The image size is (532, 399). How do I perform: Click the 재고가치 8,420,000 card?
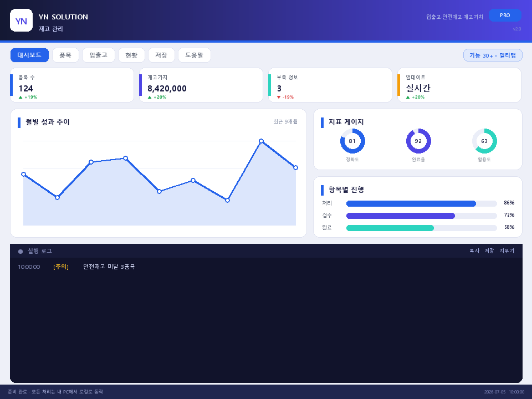pyautogui.click(x=201, y=85)
